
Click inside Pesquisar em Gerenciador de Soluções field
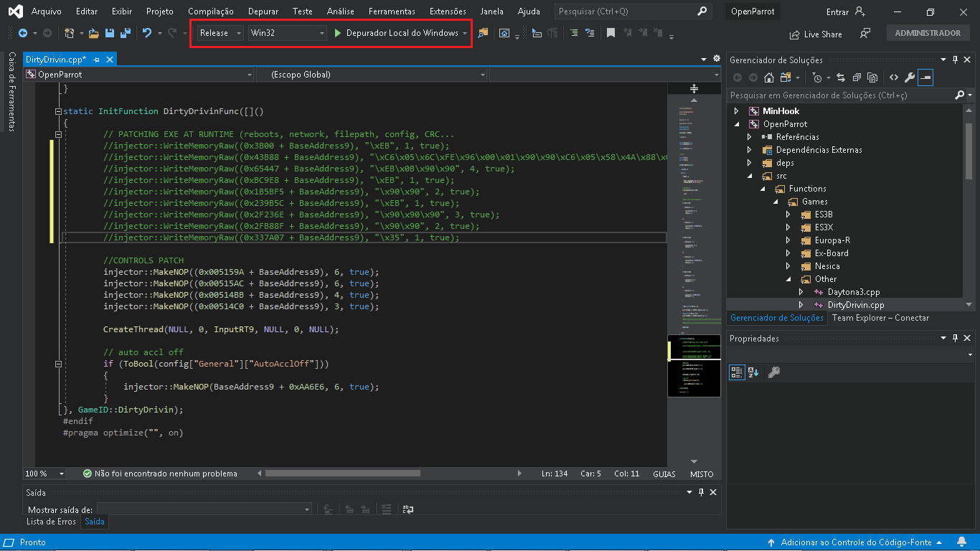coord(840,95)
